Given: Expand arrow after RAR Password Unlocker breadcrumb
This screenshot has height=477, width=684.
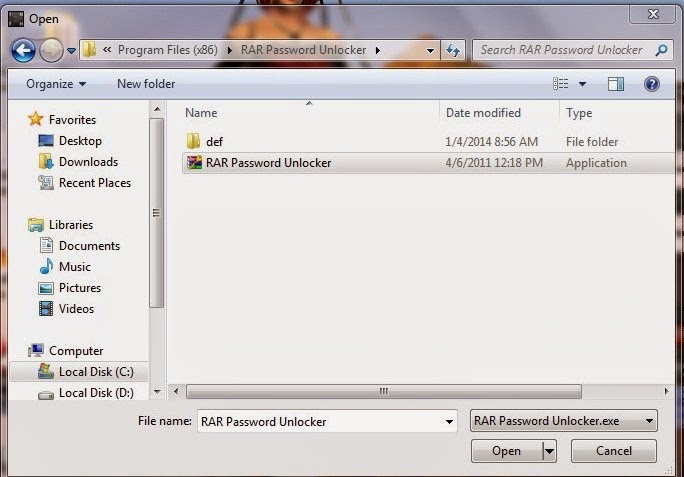Looking at the screenshot, I should (378, 51).
